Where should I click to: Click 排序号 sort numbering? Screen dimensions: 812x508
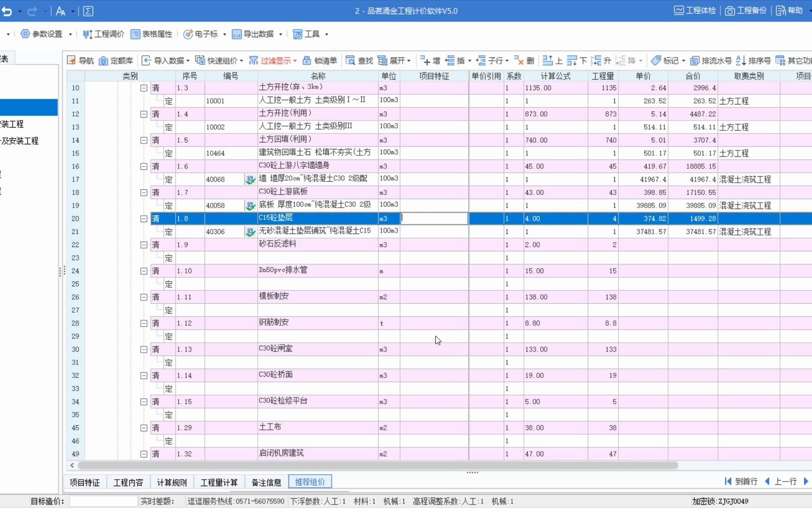click(x=753, y=60)
